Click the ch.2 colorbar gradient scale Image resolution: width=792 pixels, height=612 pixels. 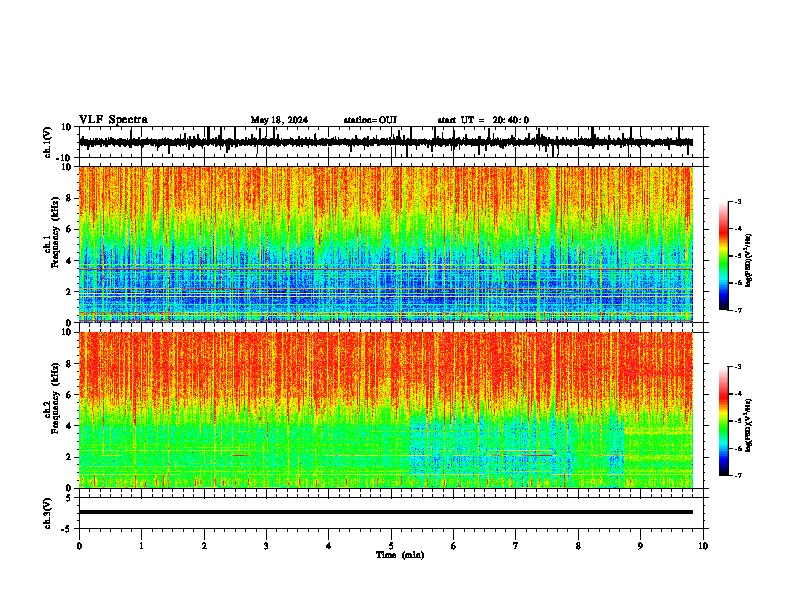pyautogui.click(x=724, y=421)
